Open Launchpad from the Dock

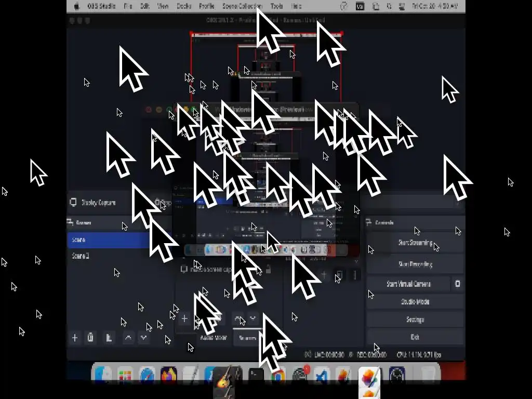click(125, 375)
